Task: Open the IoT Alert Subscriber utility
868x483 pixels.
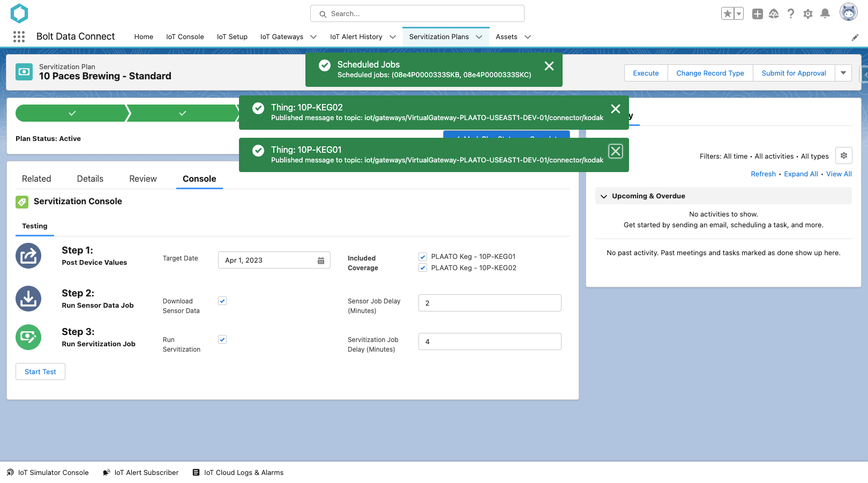Action: 140,473
